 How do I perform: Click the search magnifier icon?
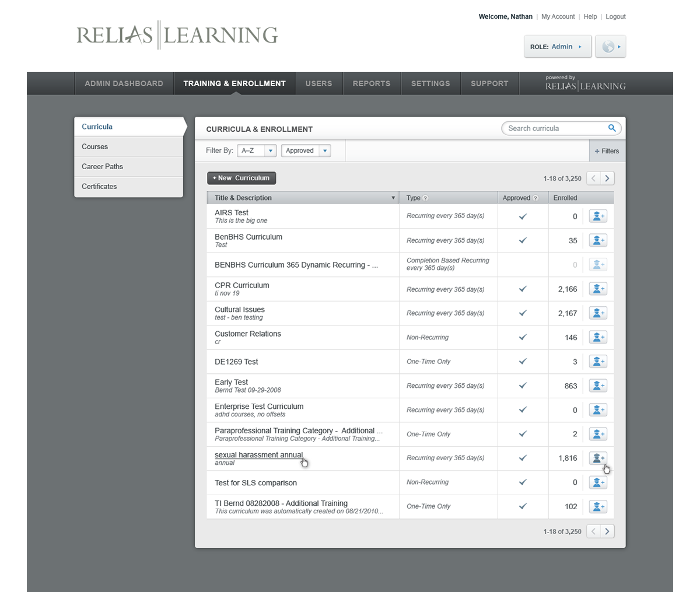(x=612, y=128)
